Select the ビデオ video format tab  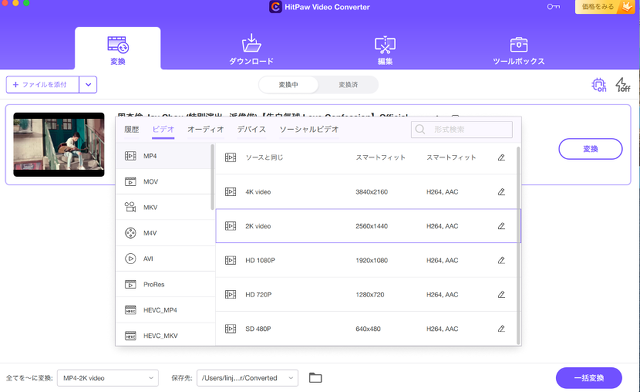[x=163, y=129]
